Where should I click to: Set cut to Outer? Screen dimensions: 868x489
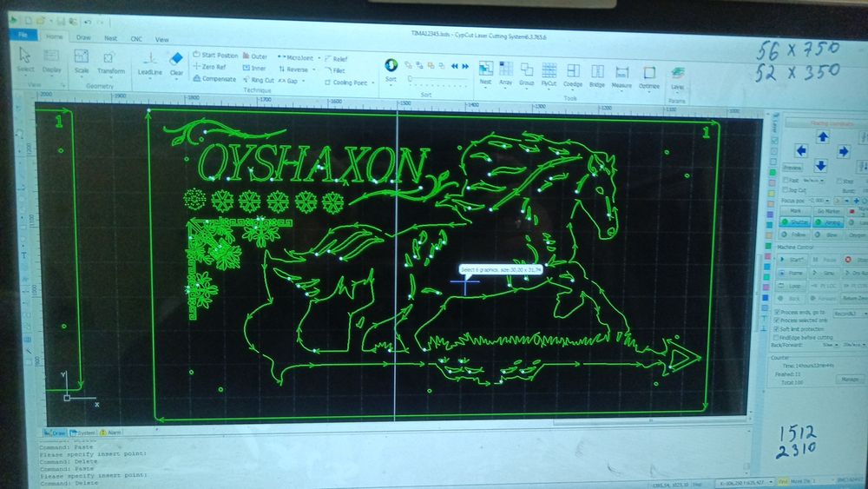[255, 56]
